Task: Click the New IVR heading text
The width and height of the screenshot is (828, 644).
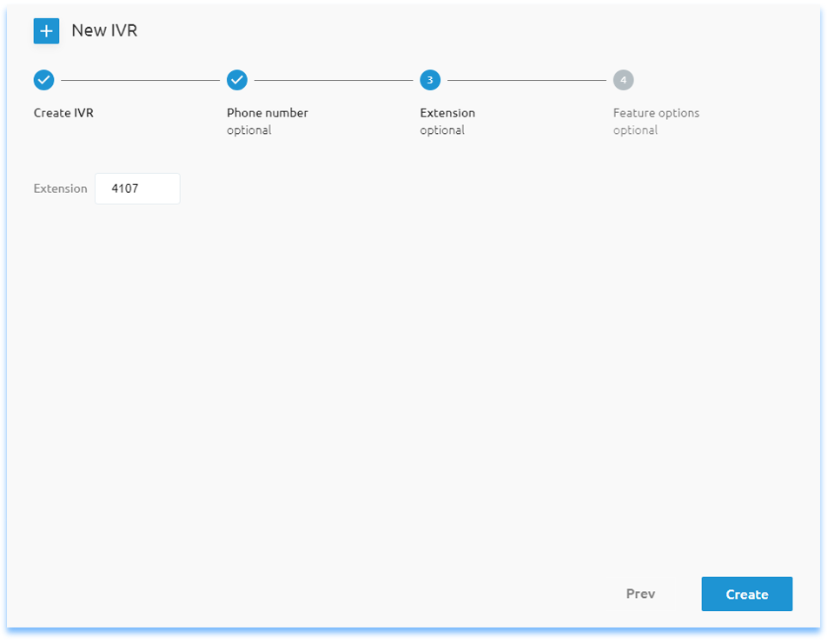Action: point(104,30)
